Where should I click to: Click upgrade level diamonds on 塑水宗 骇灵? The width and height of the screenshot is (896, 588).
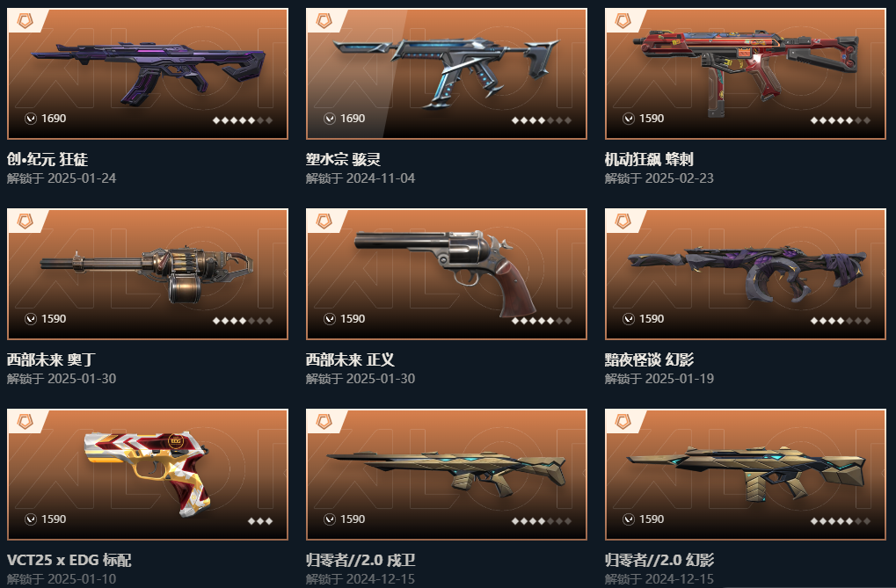[x=541, y=120]
